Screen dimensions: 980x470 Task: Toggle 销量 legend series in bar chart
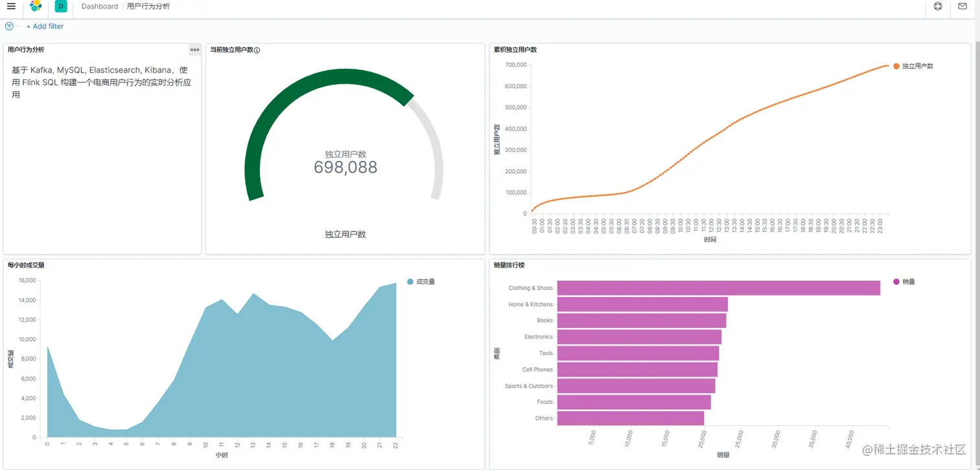[904, 281]
